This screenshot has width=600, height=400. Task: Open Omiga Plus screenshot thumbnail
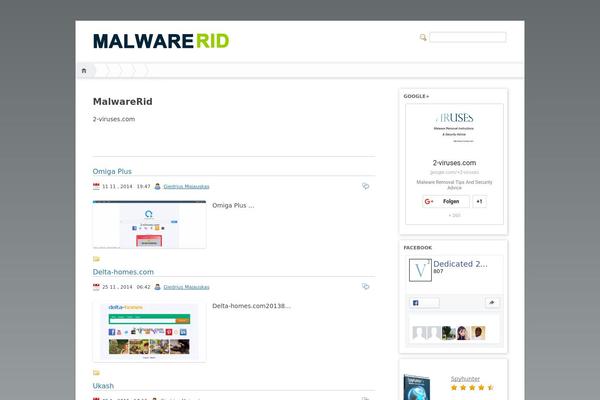tap(149, 224)
